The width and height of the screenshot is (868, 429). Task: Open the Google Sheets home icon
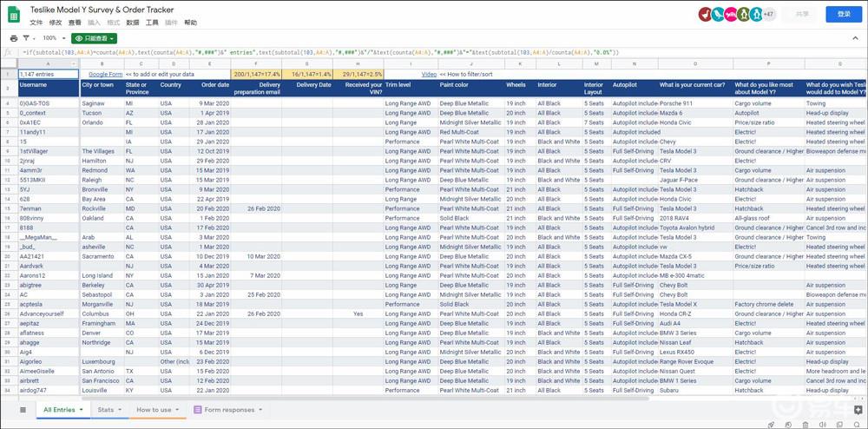pyautogui.click(x=14, y=15)
